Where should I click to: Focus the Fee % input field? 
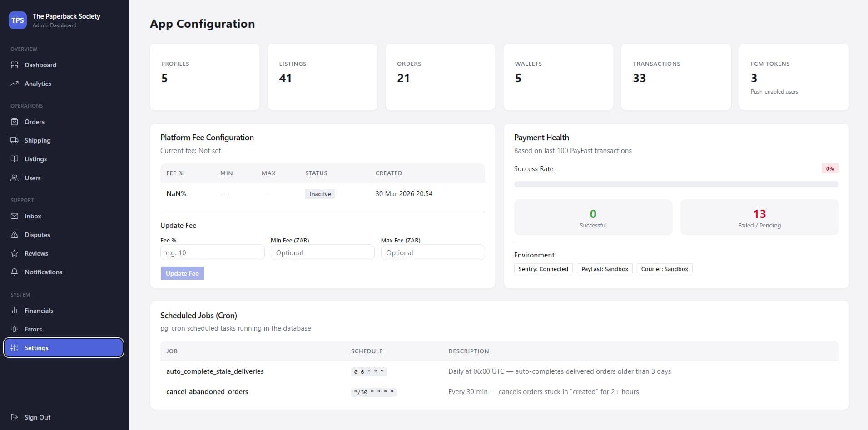click(212, 252)
